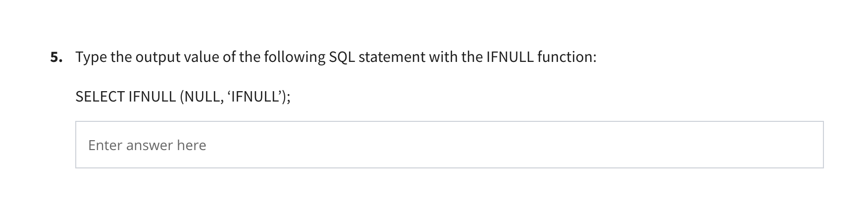The height and width of the screenshot is (212, 868).
Task: Click the 'Enter answer here' input field
Action: tap(449, 145)
